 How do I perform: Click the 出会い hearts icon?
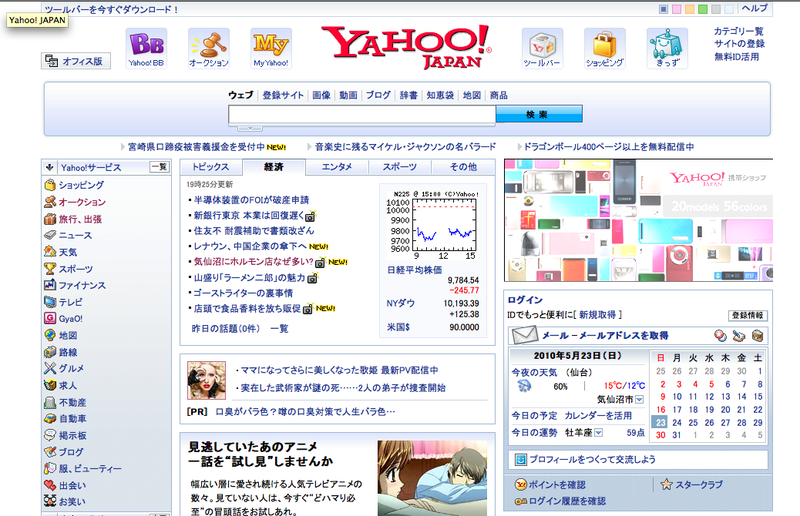coord(49,485)
